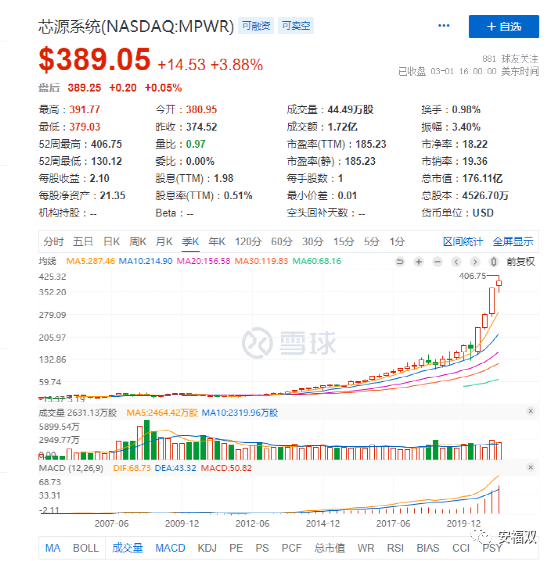Switch to the 分时 chart tab

[x=54, y=242]
